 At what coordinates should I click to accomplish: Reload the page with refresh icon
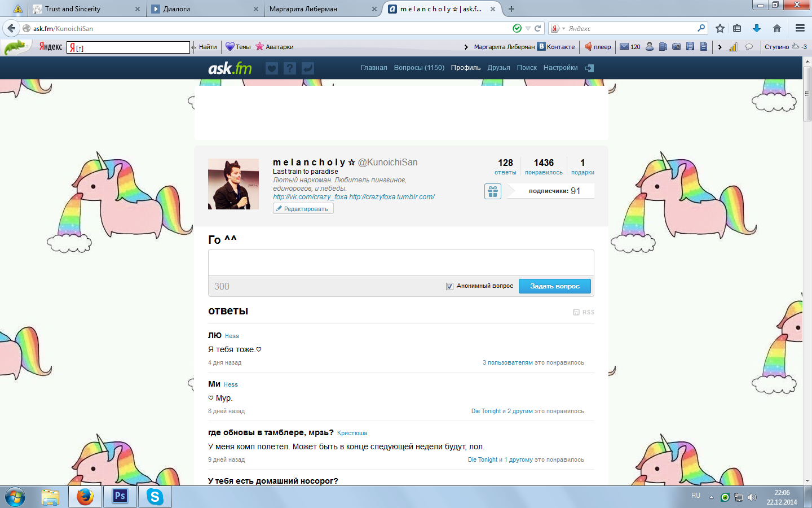(x=538, y=28)
